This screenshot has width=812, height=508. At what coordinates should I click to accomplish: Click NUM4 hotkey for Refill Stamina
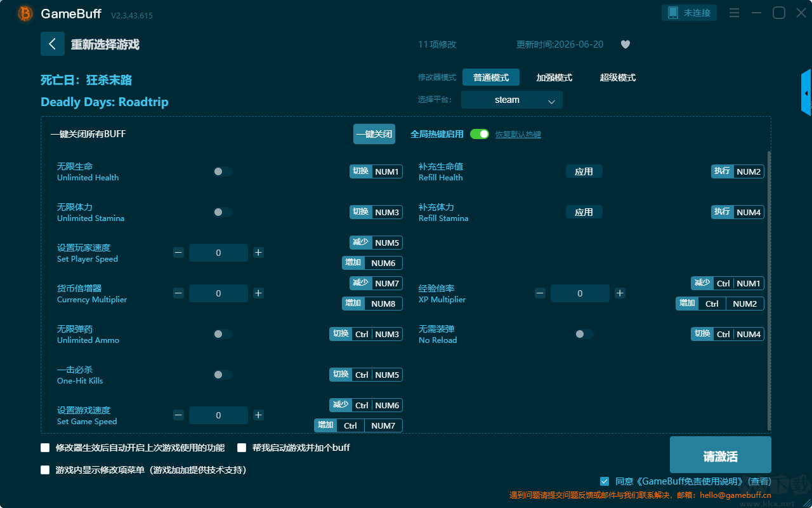749,212
